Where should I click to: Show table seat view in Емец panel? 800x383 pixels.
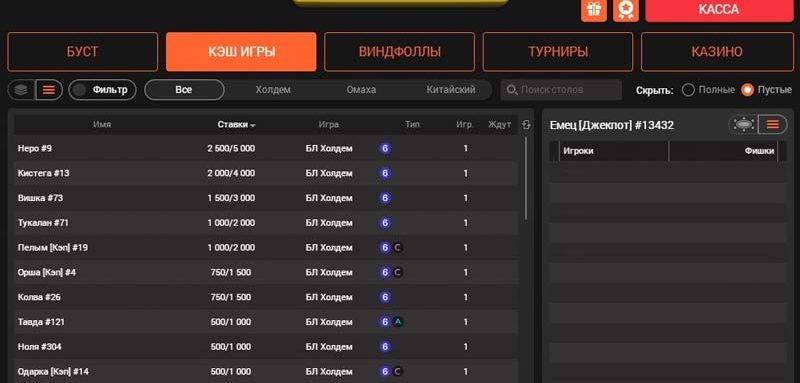(743, 124)
